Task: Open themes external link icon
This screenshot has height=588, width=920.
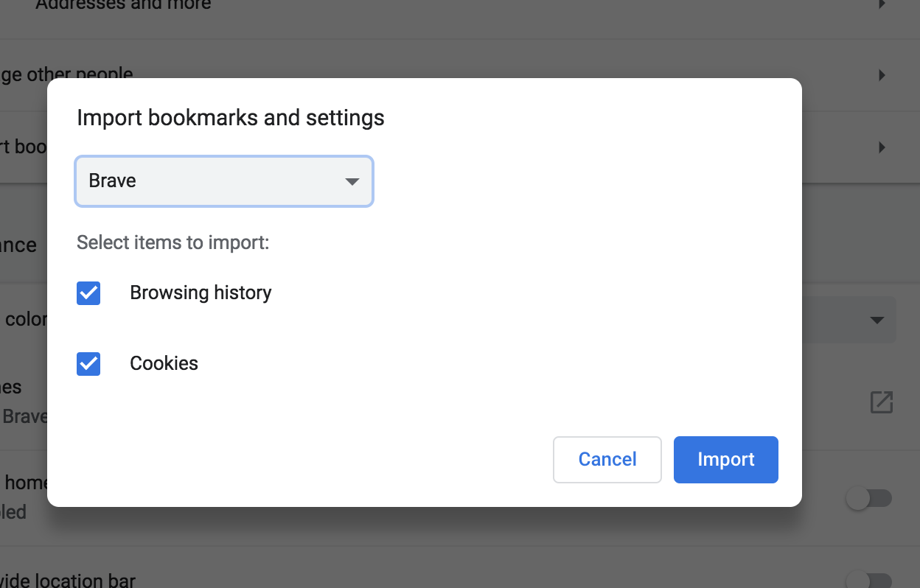Action: 882,402
